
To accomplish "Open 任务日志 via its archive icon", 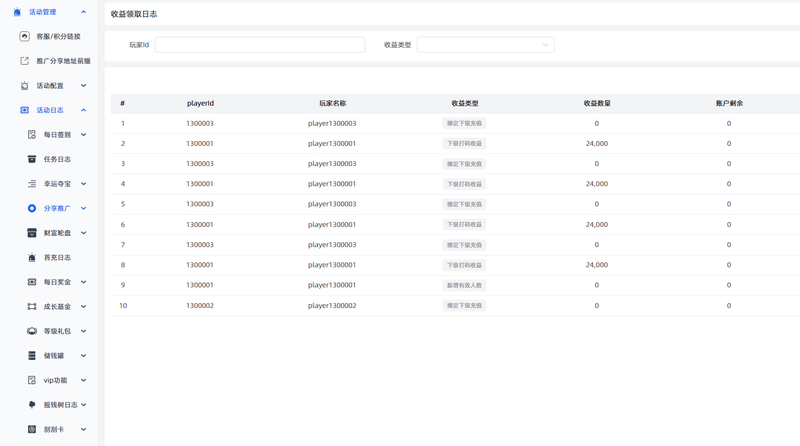I will pos(32,159).
